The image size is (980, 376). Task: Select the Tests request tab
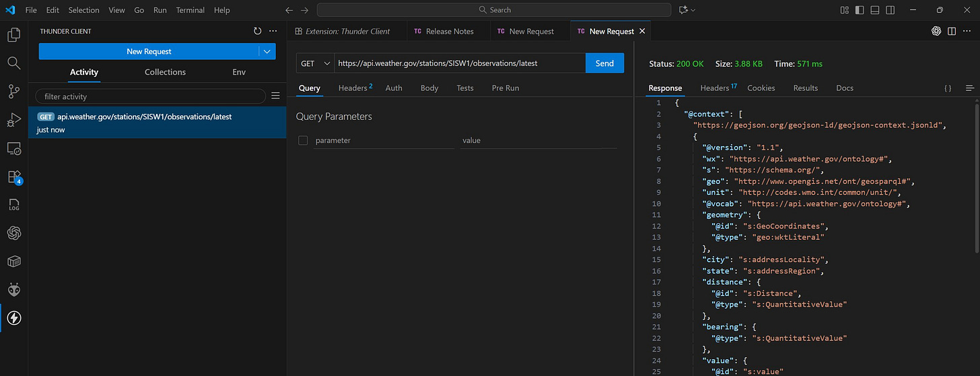[465, 88]
